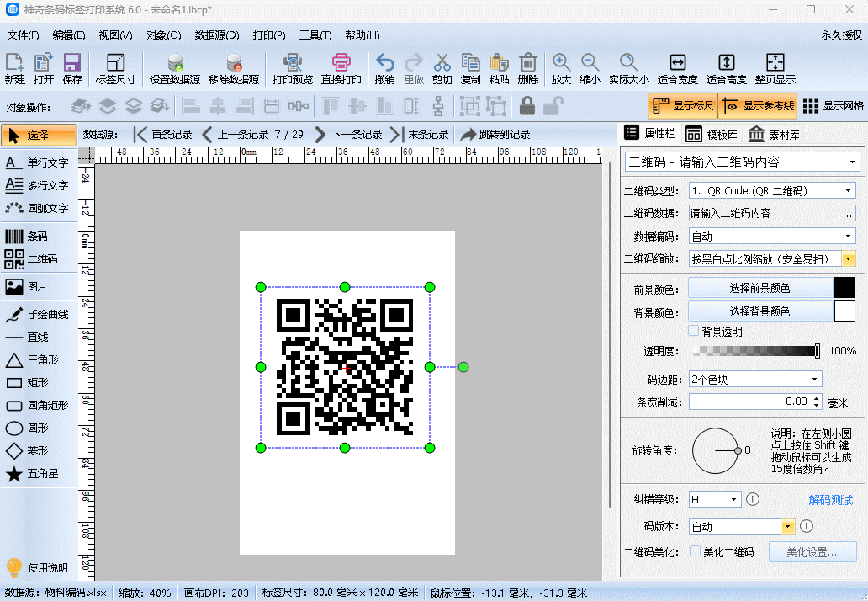Click the 标签尺寸 label size icon

pyautogui.click(x=115, y=68)
